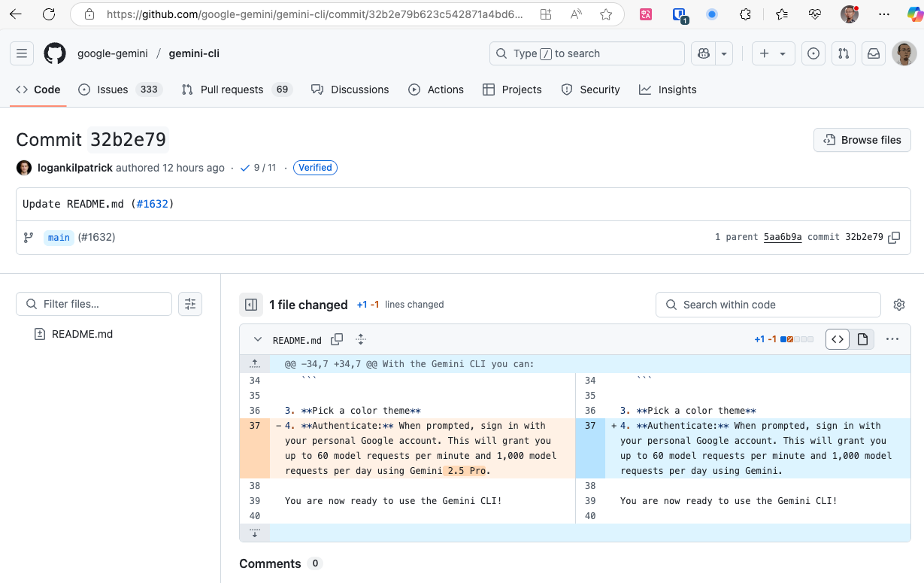The width and height of the screenshot is (924, 583).
Task: Switch to the Discussions tab
Action: coord(350,90)
